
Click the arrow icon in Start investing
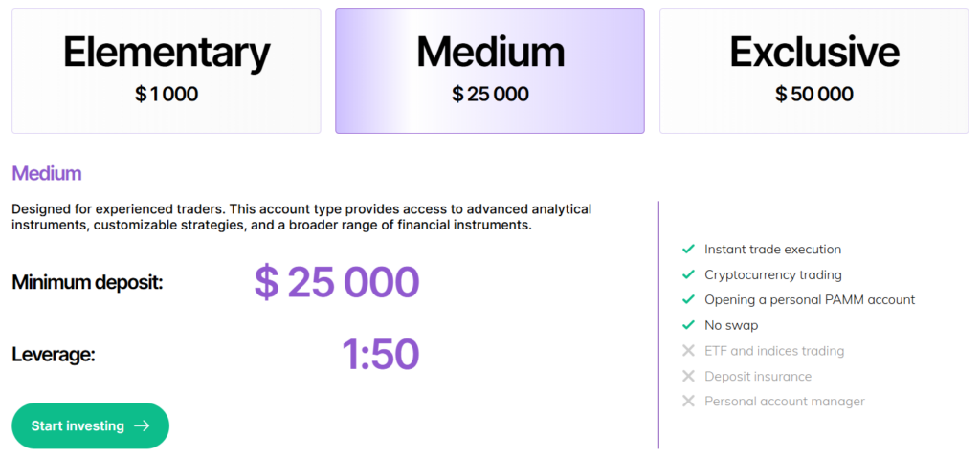[142, 425]
